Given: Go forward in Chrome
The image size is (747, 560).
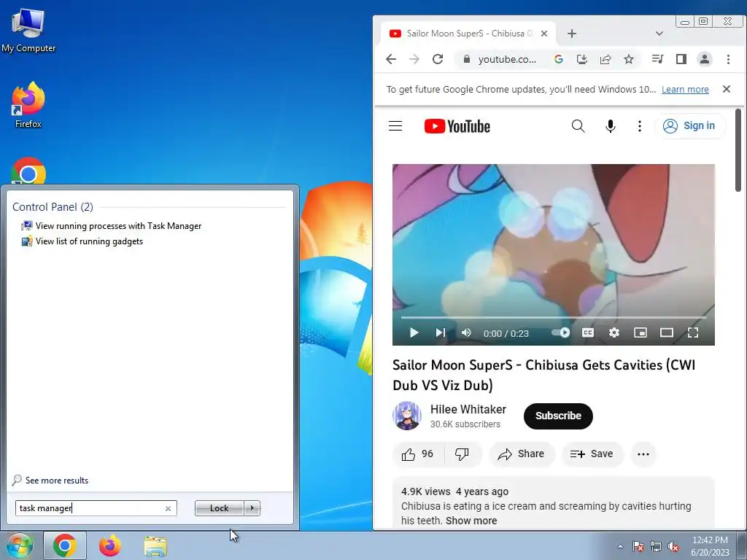Looking at the screenshot, I should click(x=414, y=59).
